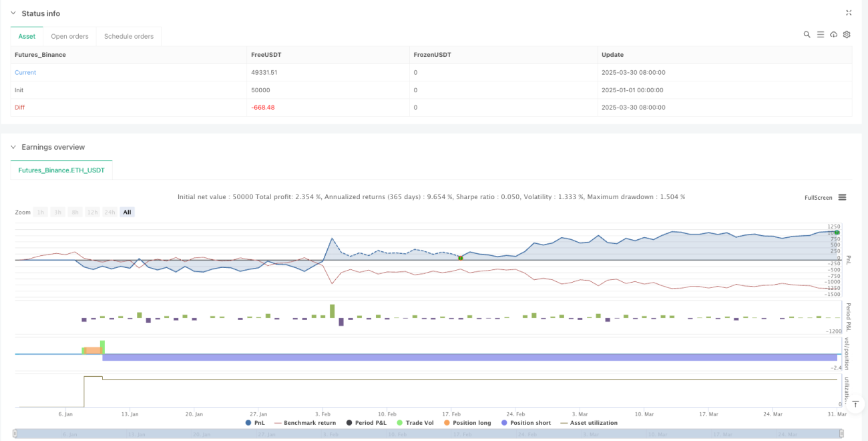Switch to the Open orders tab
This screenshot has width=868, height=441.
tap(70, 36)
